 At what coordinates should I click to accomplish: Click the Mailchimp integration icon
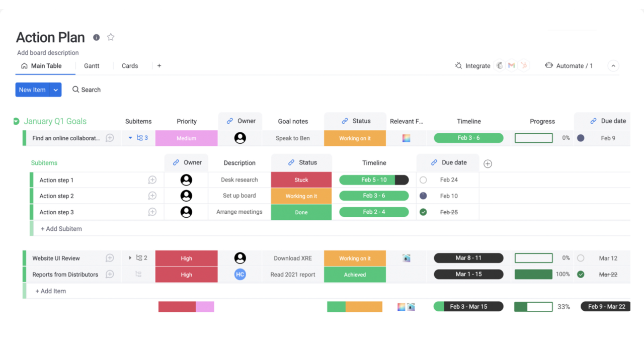click(500, 66)
